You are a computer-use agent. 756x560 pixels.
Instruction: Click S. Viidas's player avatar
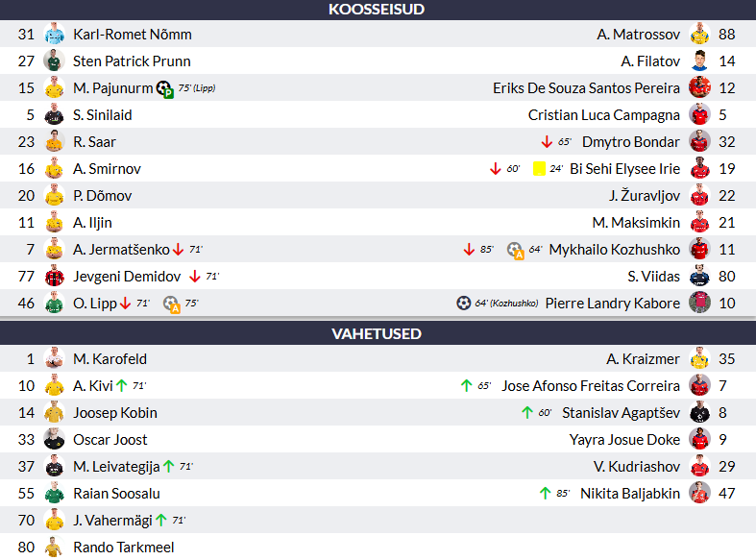699,276
